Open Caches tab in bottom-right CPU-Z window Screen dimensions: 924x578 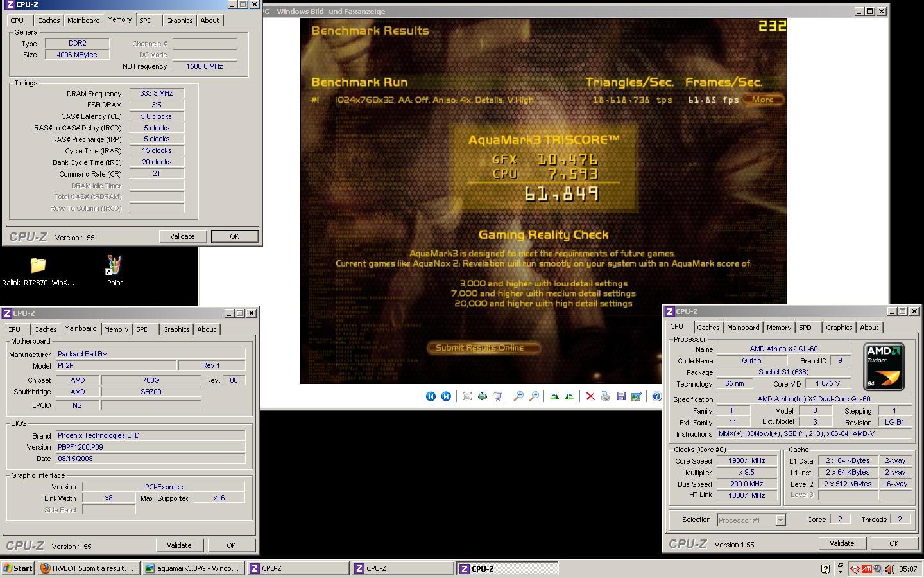(708, 328)
